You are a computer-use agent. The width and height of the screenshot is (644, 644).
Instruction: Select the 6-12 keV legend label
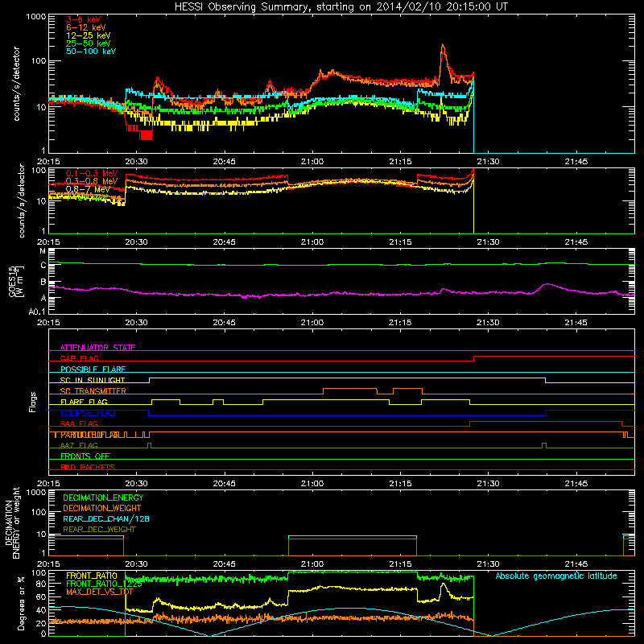click(86, 27)
